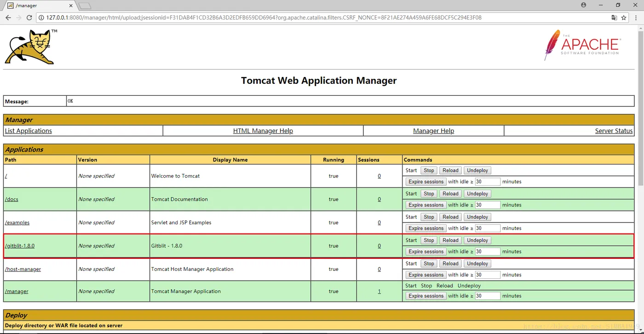Expire sessions for gitblit-1.8.0

426,252
